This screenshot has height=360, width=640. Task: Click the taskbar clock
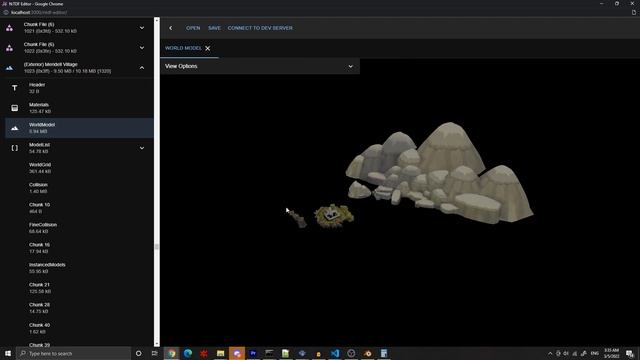tap(611, 353)
